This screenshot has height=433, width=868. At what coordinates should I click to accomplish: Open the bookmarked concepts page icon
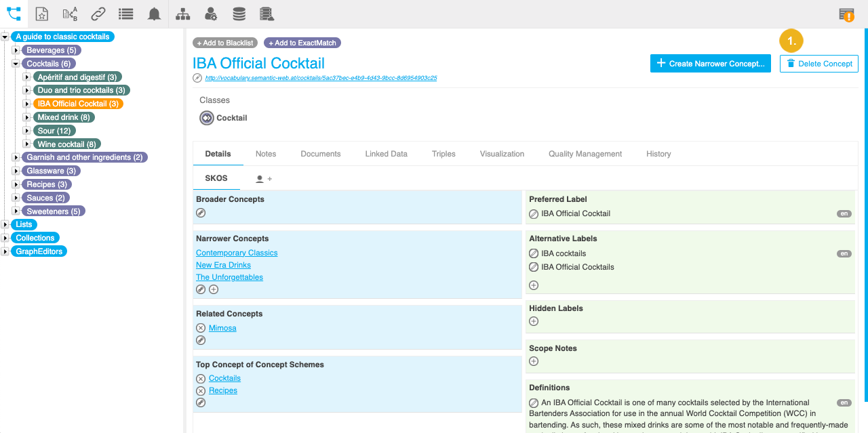point(42,14)
